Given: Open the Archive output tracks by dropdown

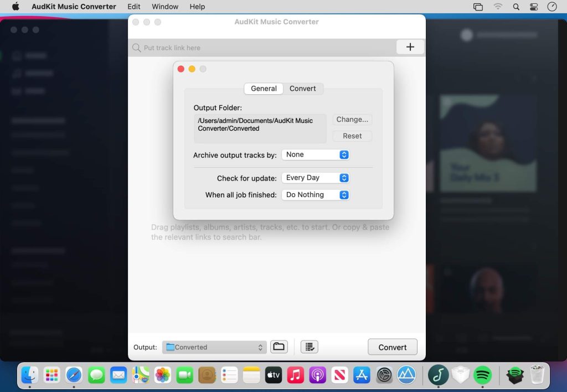Looking at the screenshot, I should pyautogui.click(x=315, y=154).
